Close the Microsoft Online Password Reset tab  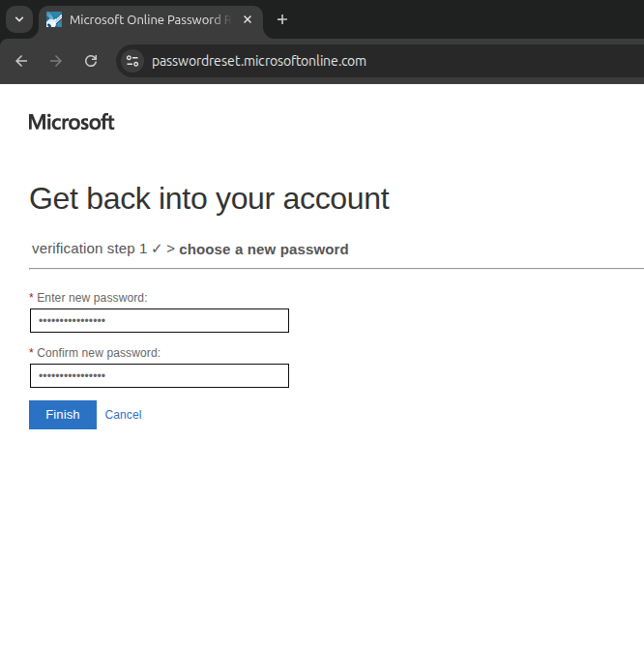coord(248,19)
